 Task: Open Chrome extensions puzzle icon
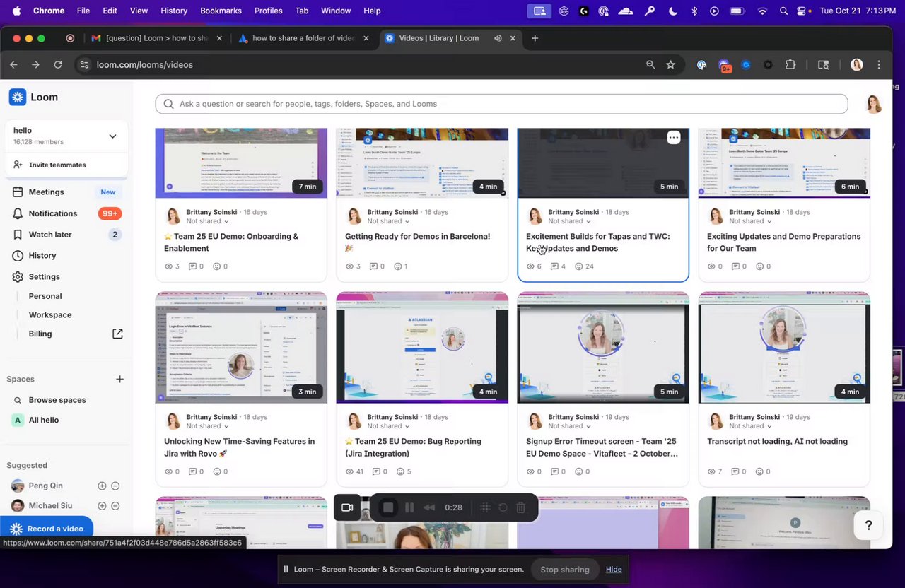pyautogui.click(x=790, y=64)
